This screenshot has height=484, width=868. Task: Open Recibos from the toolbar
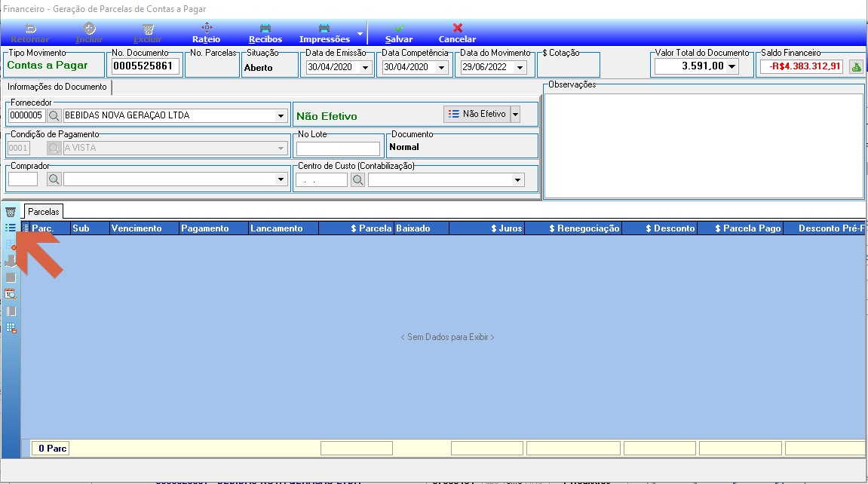point(265,33)
